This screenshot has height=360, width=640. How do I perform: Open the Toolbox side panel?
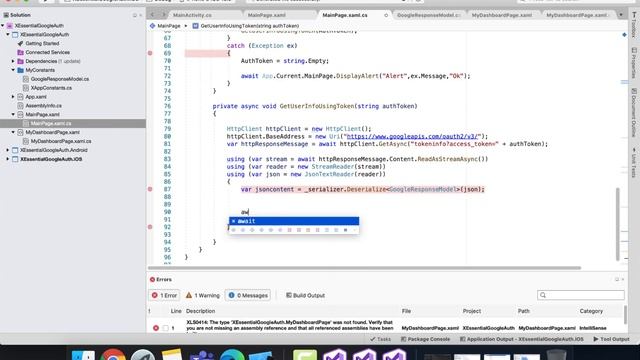(634, 25)
